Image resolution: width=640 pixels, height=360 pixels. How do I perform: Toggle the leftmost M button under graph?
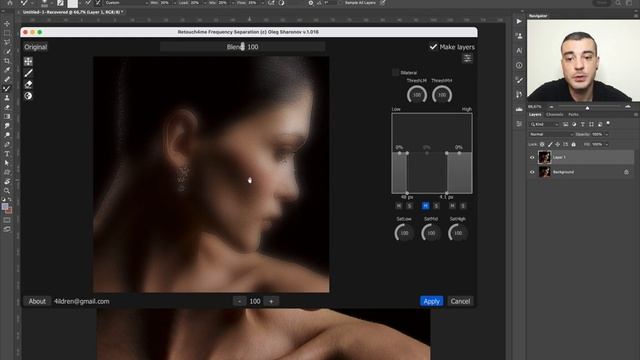coord(399,206)
